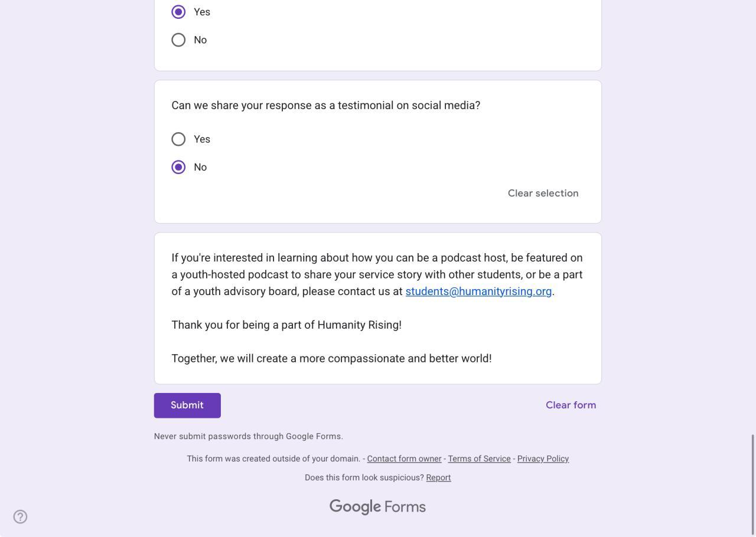Select No for the testimonial sharing question
Image resolution: width=756 pixels, height=537 pixels.
click(178, 167)
